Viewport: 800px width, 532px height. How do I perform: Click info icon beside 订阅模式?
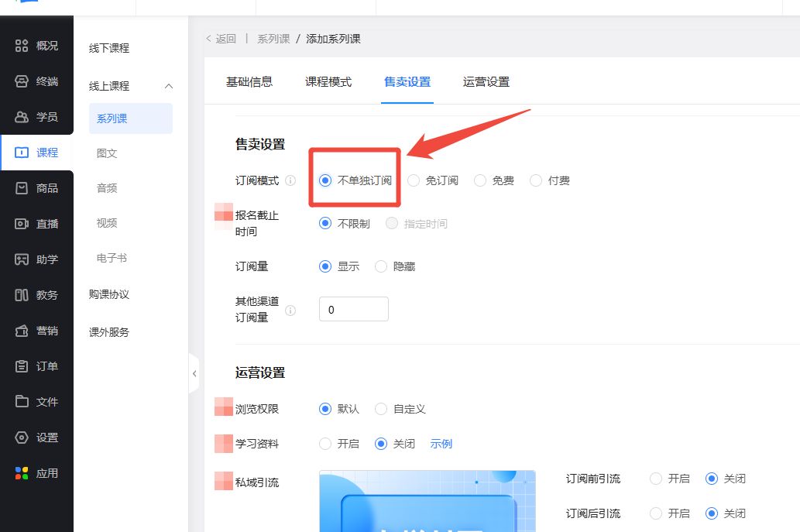pos(290,181)
